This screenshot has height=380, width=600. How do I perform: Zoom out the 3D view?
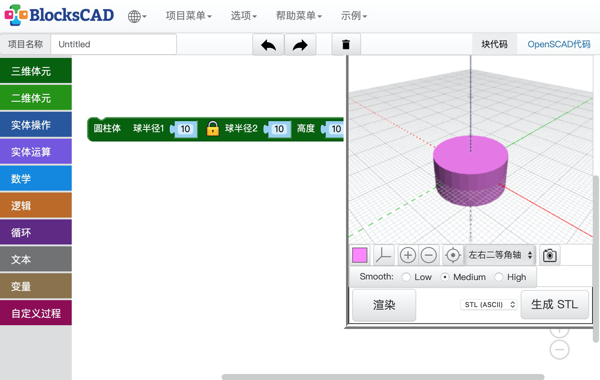(x=429, y=255)
